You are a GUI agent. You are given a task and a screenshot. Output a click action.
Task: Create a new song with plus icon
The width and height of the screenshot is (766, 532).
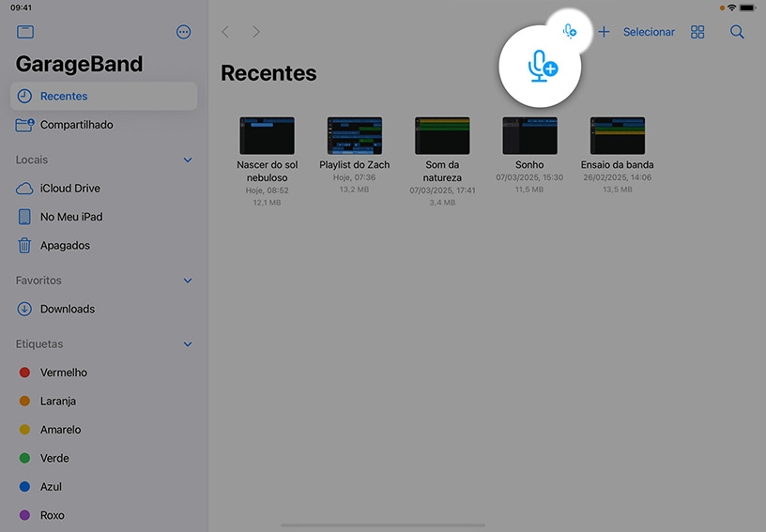click(x=604, y=32)
